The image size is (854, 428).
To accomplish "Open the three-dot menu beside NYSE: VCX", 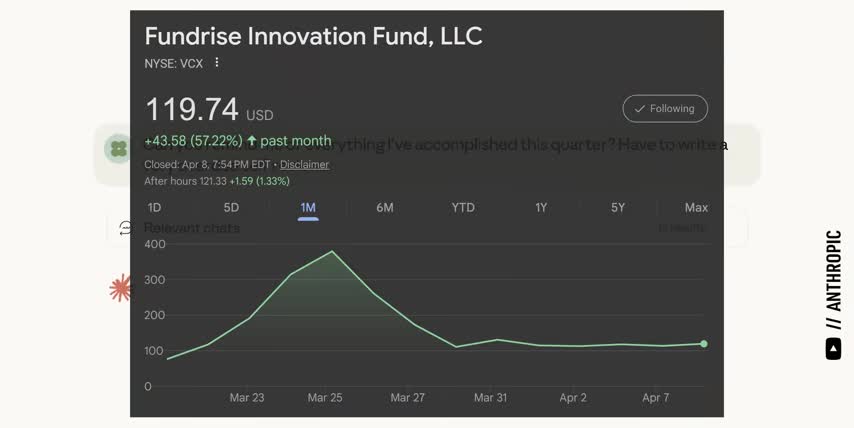I will coord(217,63).
